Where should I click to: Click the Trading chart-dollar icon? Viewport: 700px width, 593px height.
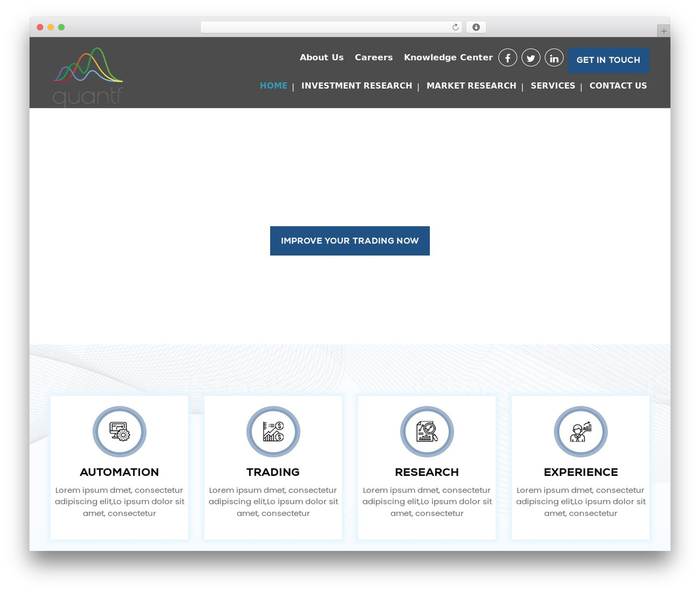[x=273, y=432]
